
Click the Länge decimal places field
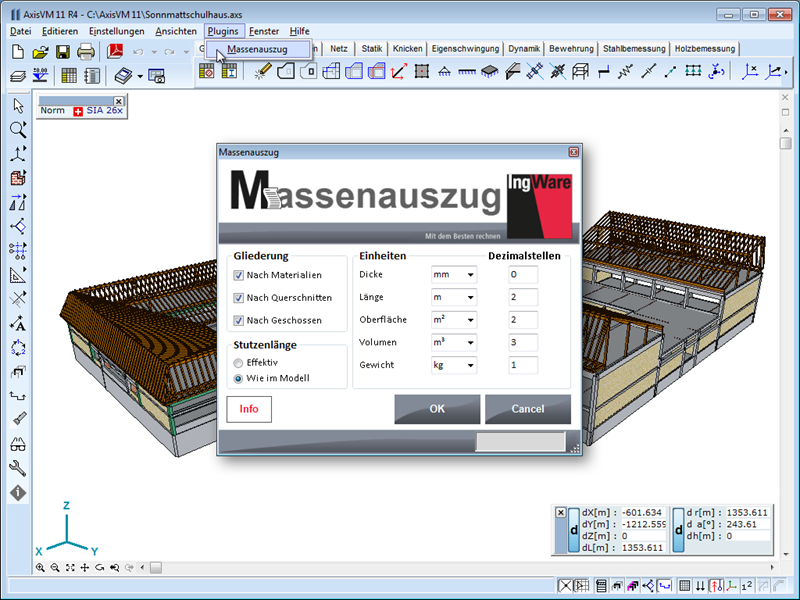[523, 298]
